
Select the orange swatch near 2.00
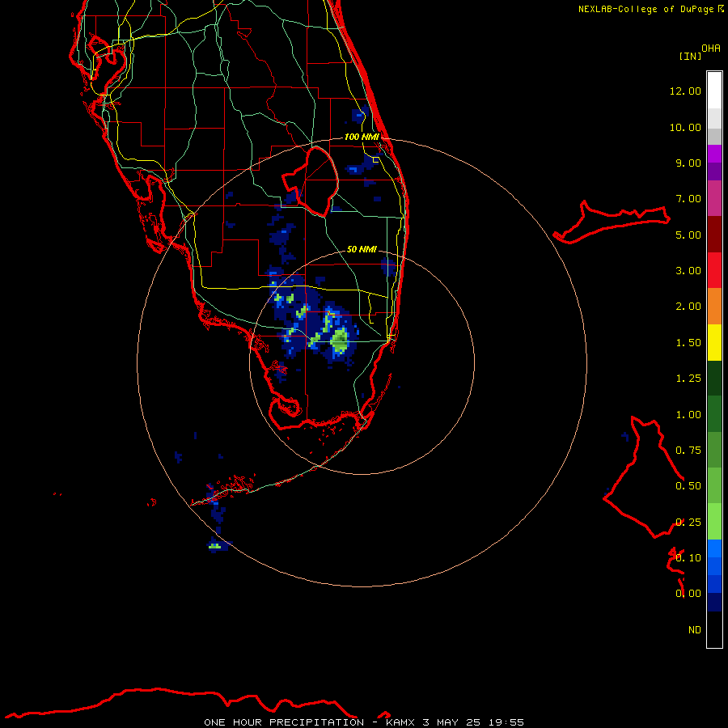click(714, 306)
